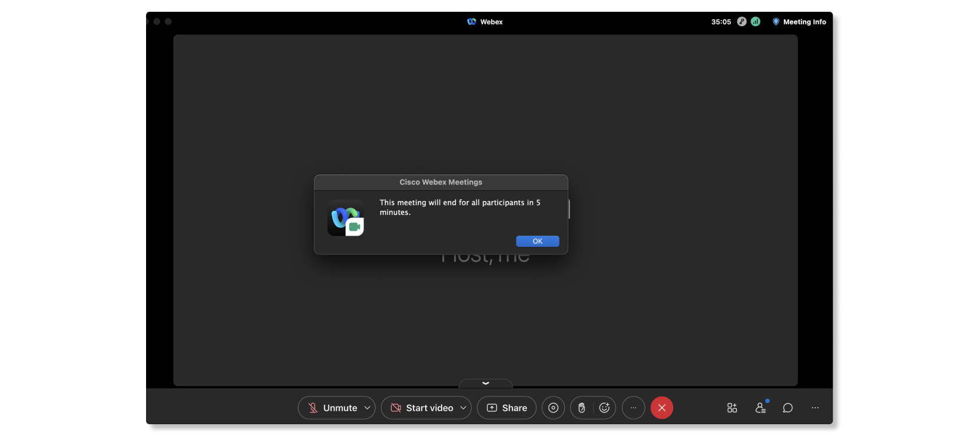Click the 35:05 meeting timer
This screenshot has width=980, height=436.
click(x=721, y=22)
